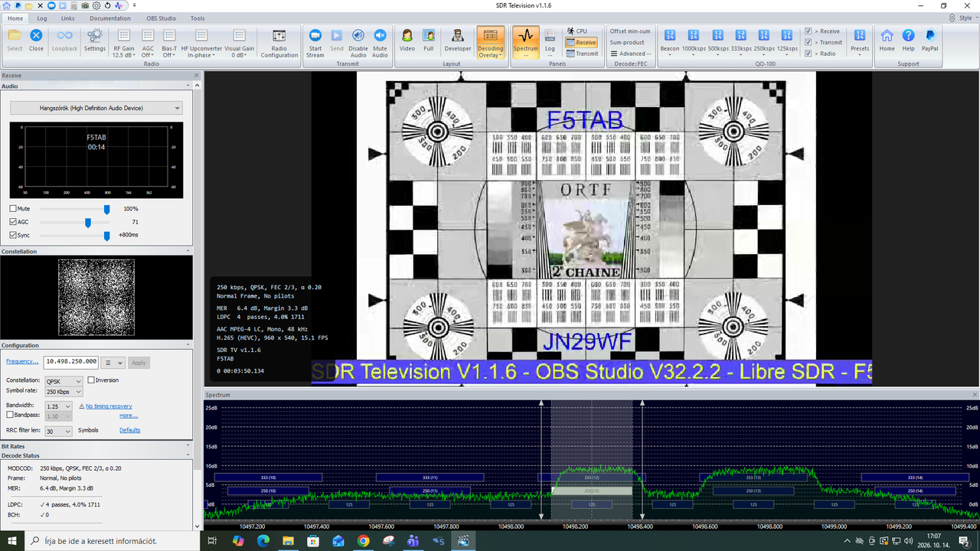Select Developer layout

tap(458, 40)
